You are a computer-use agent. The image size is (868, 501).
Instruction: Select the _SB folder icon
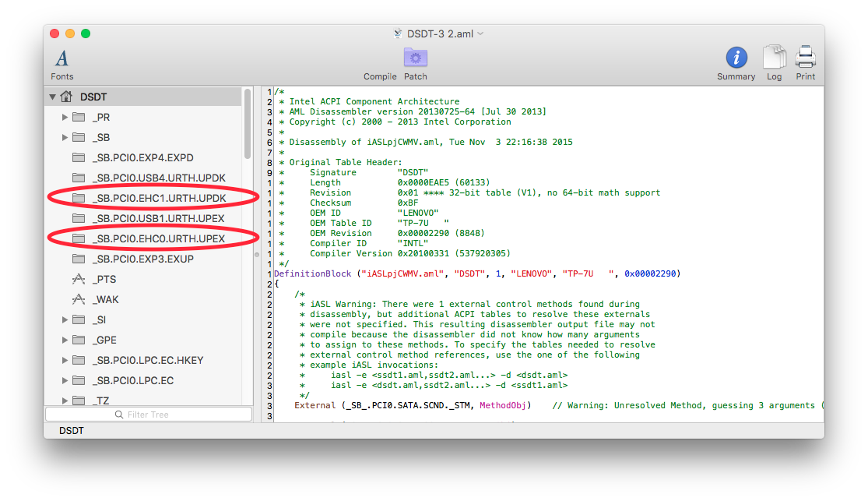[x=79, y=137]
